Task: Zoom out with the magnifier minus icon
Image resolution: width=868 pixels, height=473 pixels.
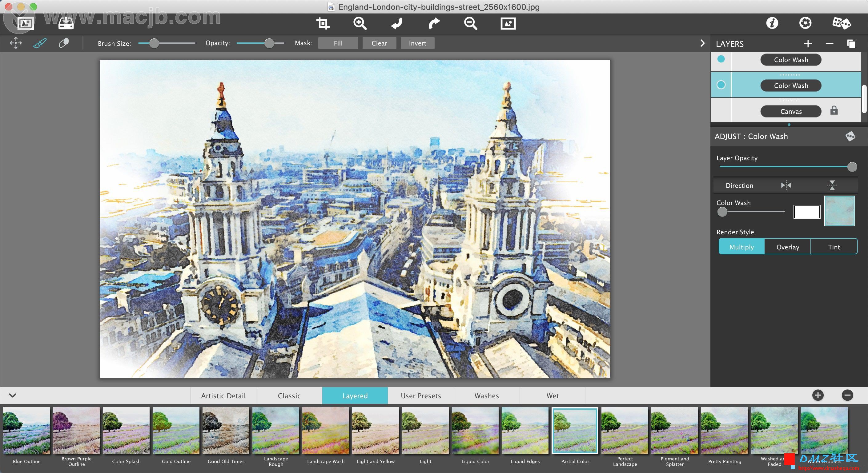Action: (x=471, y=24)
